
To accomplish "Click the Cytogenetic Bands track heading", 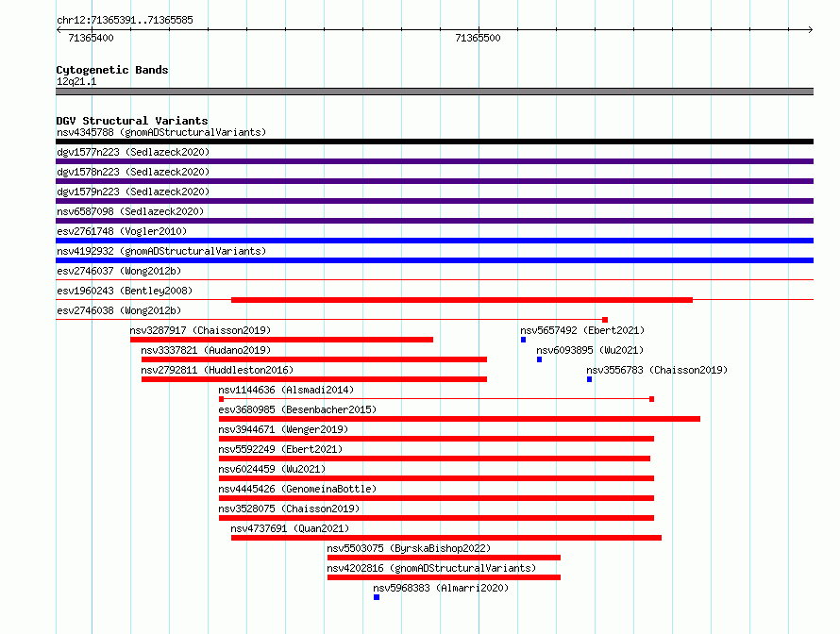I will (x=112, y=70).
